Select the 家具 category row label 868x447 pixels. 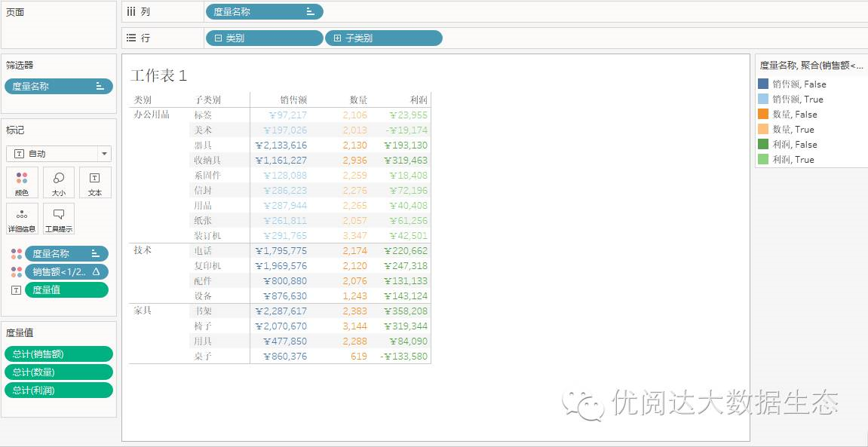[143, 311]
